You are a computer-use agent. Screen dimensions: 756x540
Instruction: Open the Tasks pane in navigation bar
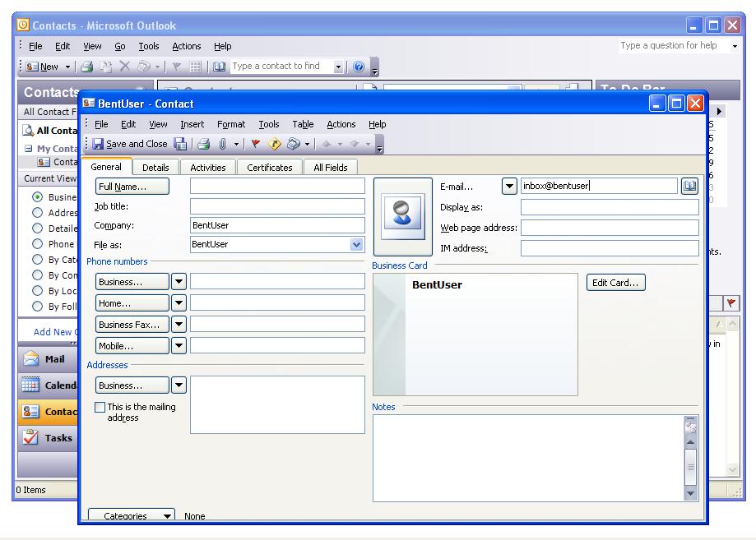(x=48, y=438)
